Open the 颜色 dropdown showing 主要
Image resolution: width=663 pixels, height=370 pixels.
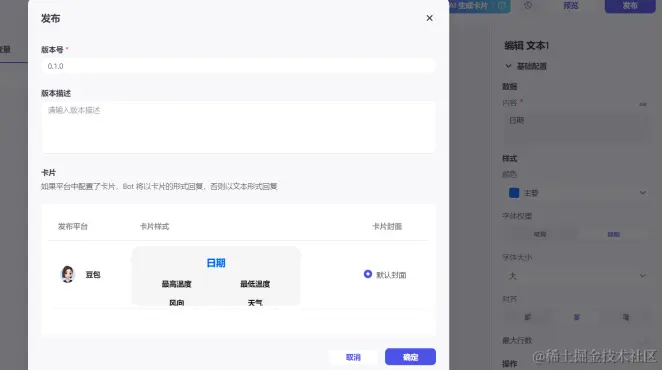pyautogui.click(x=575, y=193)
